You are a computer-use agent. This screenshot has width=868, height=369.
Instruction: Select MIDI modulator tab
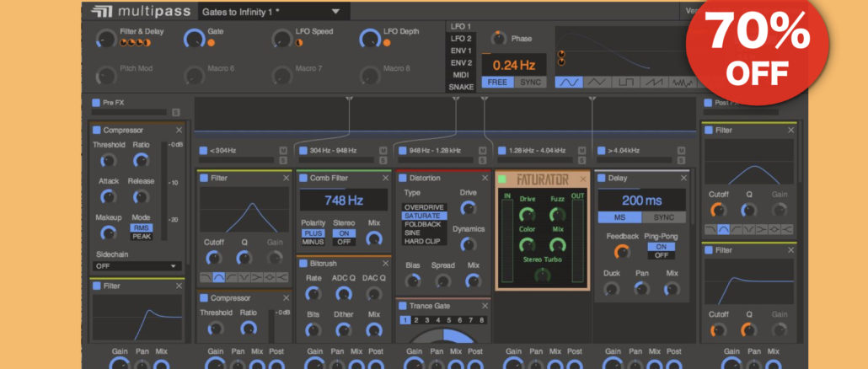461,75
